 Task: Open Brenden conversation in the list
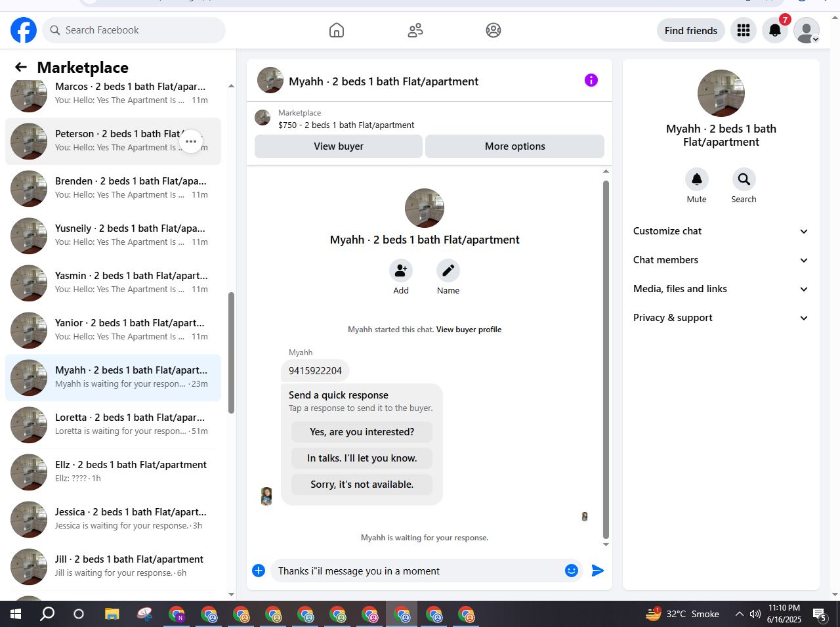coord(113,188)
